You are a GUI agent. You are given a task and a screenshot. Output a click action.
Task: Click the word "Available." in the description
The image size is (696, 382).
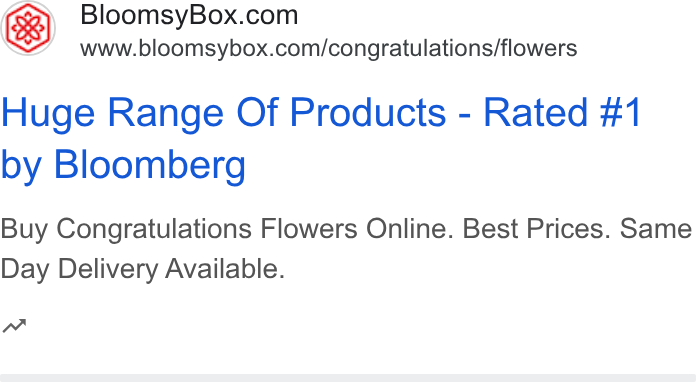[x=225, y=269]
